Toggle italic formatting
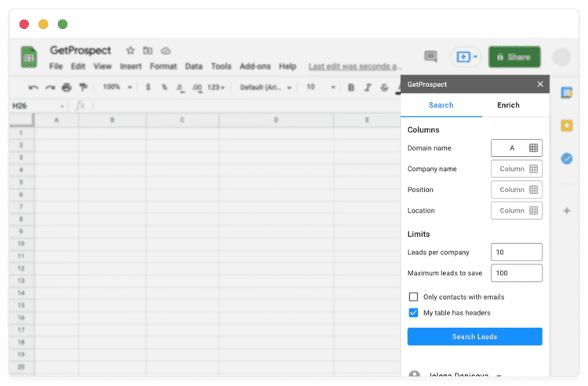The image size is (588, 386). tap(368, 87)
